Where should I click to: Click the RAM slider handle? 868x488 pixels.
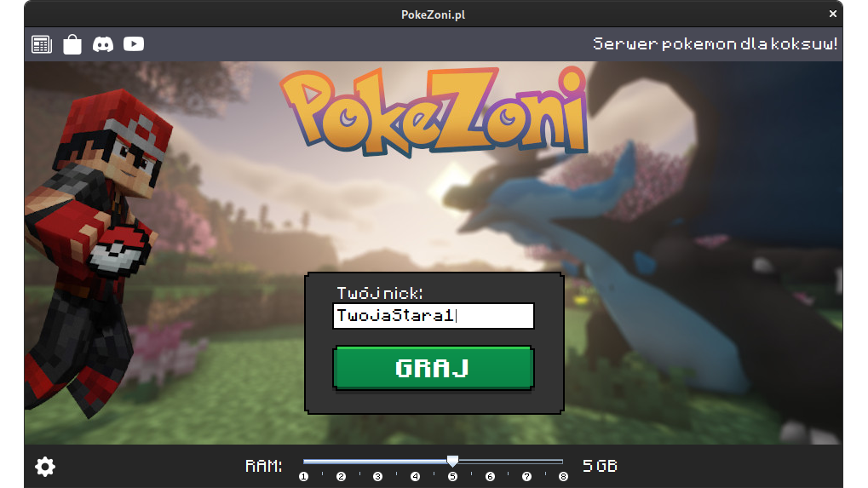[x=453, y=461]
